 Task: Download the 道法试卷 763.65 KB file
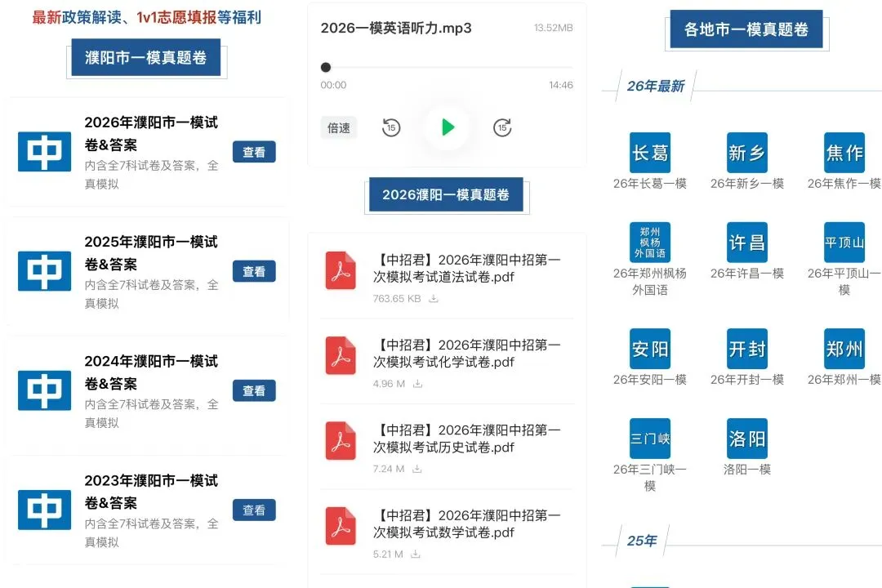pyautogui.click(x=434, y=299)
